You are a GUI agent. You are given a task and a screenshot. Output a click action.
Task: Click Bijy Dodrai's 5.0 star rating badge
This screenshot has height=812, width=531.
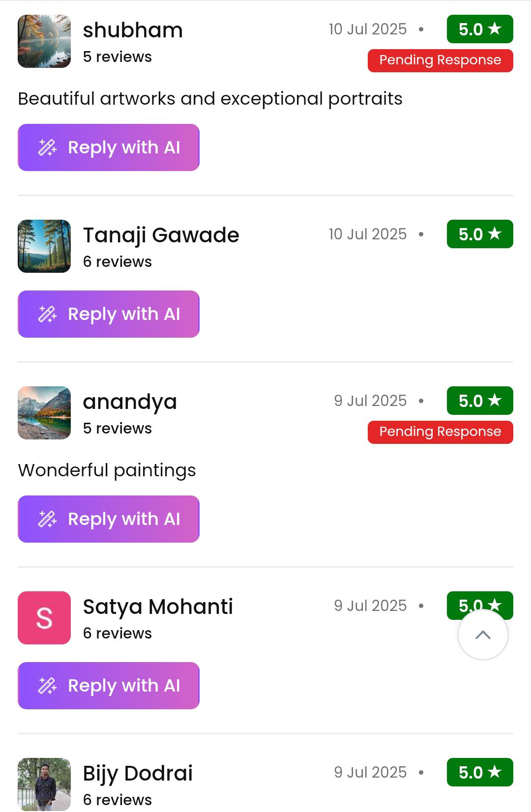click(x=479, y=773)
